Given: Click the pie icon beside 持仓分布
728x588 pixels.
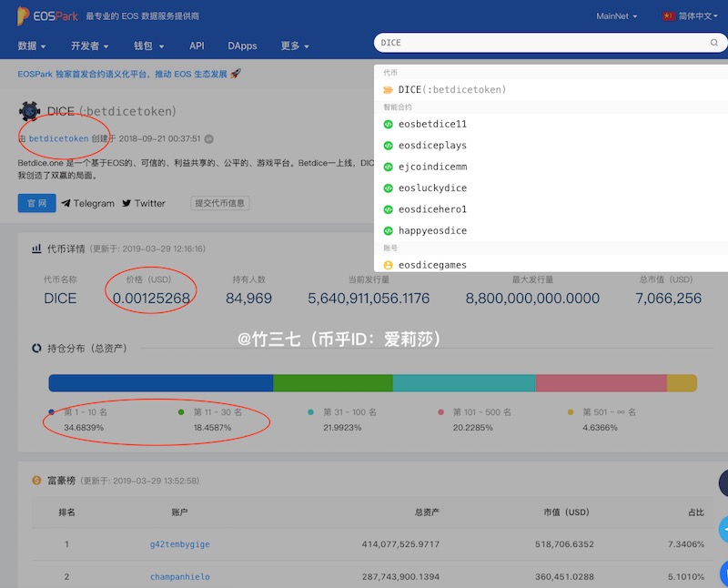Looking at the screenshot, I should [x=36, y=348].
